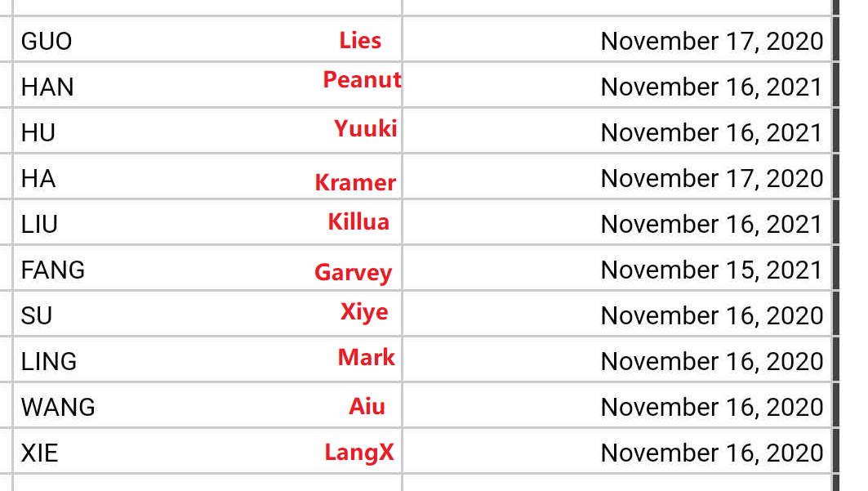This screenshot has width=868, height=491.
Task: Select the November 15, 2021 date cell
Action: tap(711, 270)
